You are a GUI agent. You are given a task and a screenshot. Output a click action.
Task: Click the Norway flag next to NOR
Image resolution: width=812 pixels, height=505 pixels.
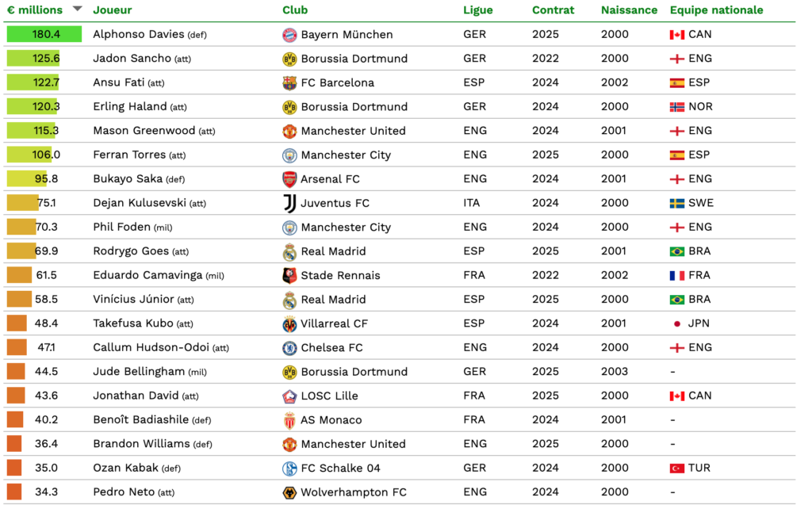pyautogui.click(x=676, y=107)
